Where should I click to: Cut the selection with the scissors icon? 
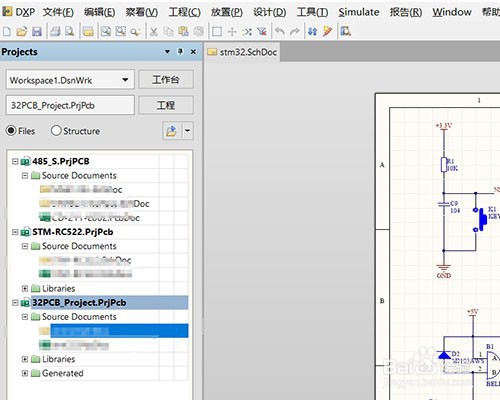153,32
